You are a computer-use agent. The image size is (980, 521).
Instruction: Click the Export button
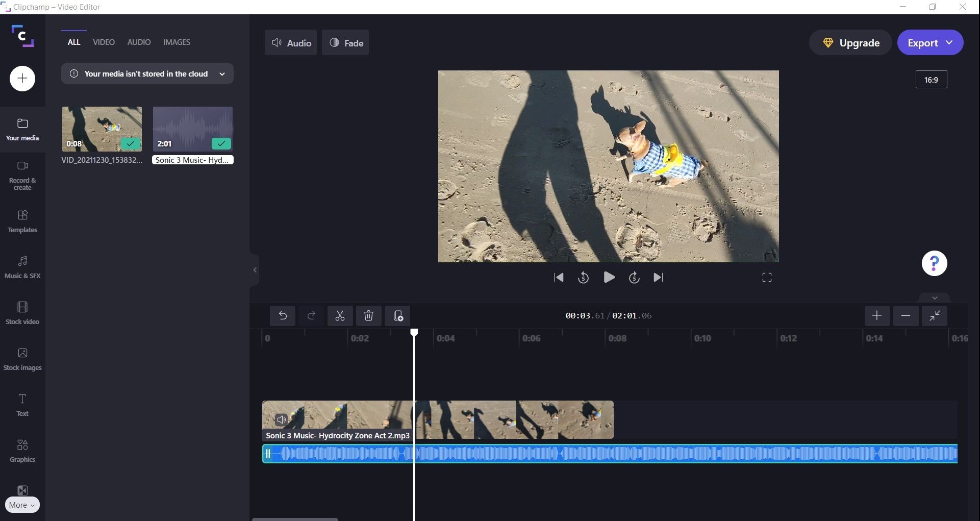pos(924,42)
